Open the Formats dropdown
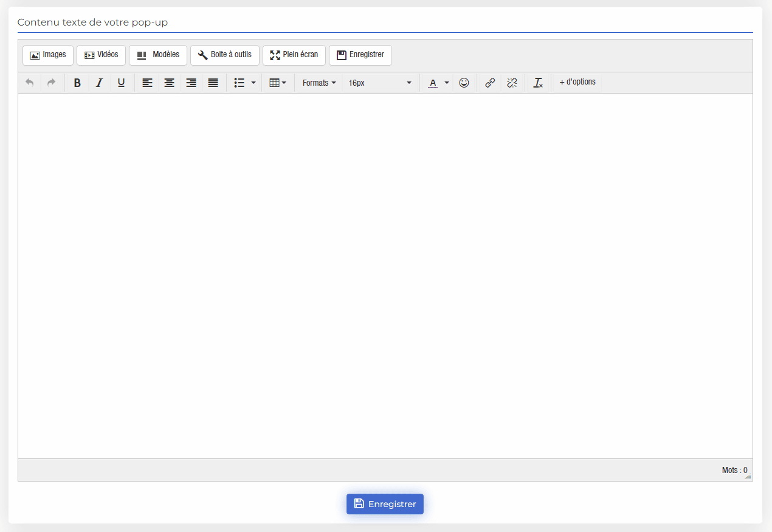This screenshot has width=772, height=532. pos(319,83)
